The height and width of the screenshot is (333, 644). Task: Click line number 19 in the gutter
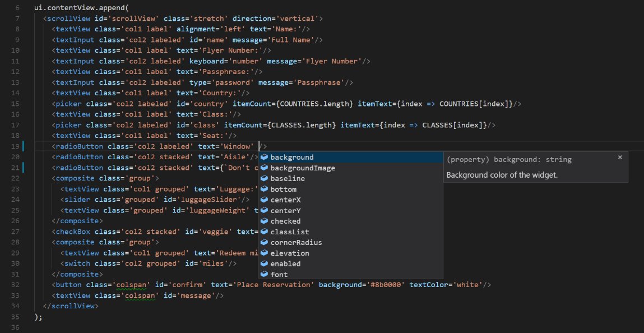pyautogui.click(x=15, y=146)
